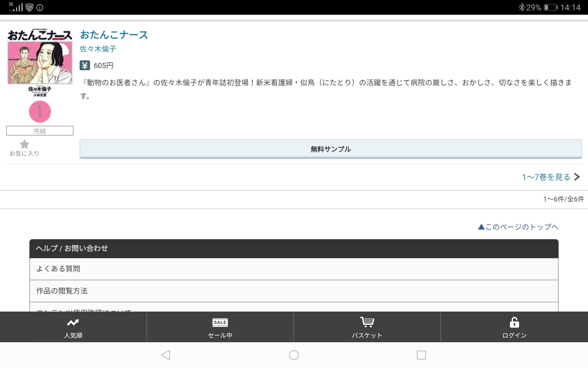Open the SALE セール中 icon

(x=220, y=323)
